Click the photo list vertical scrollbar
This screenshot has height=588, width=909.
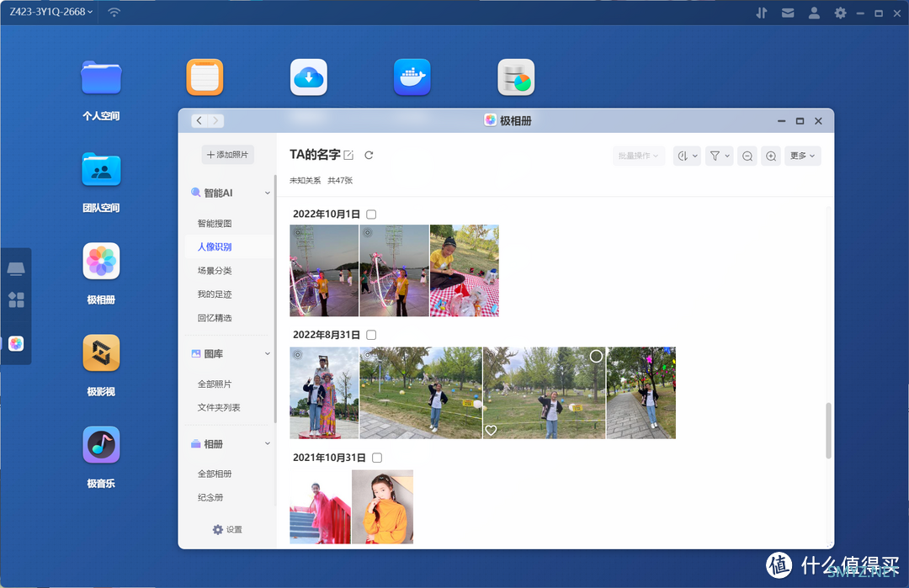(x=828, y=431)
